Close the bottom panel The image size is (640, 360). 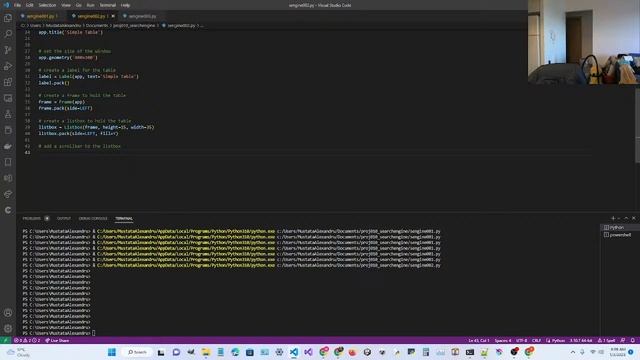pyautogui.click(x=633, y=218)
